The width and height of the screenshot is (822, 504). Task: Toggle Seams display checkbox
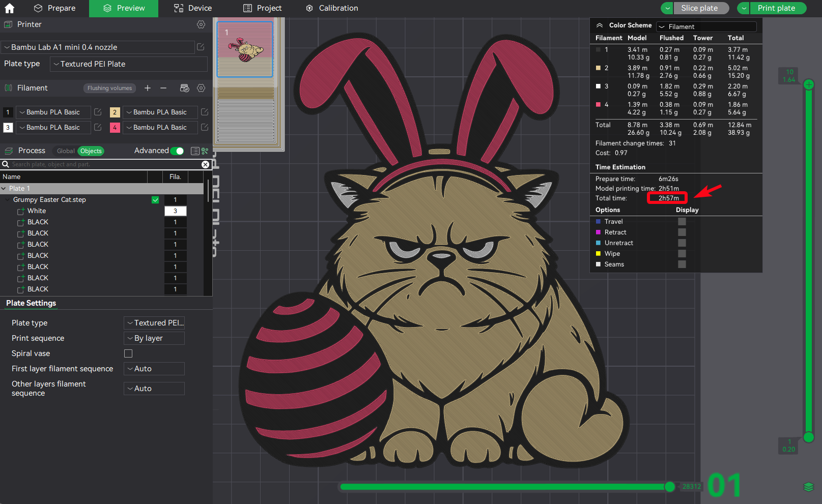coord(682,264)
